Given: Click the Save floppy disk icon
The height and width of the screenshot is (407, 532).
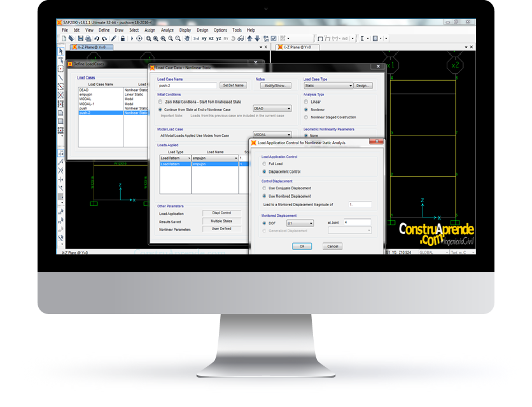Looking at the screenshot, I should point(80,39).
